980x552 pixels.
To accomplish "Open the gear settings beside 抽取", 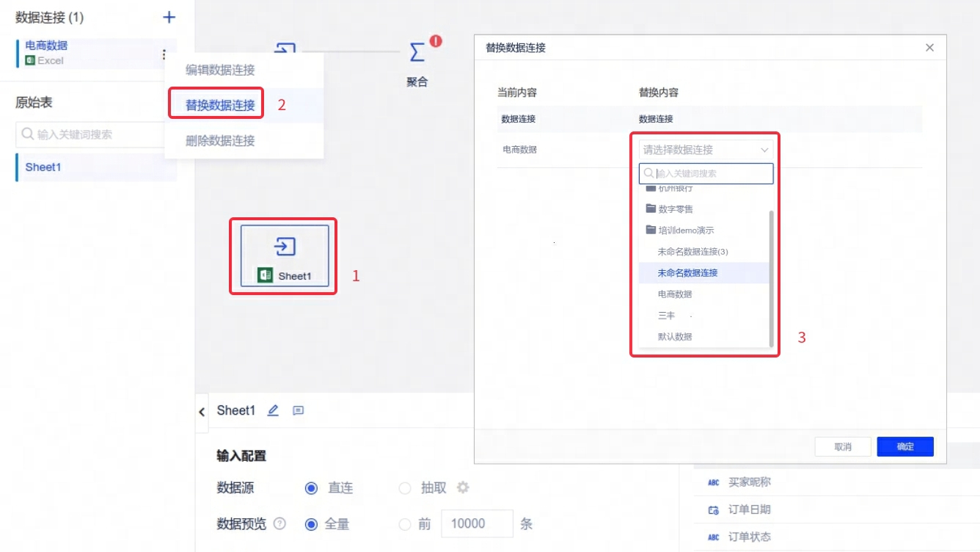I will (463, 488).
